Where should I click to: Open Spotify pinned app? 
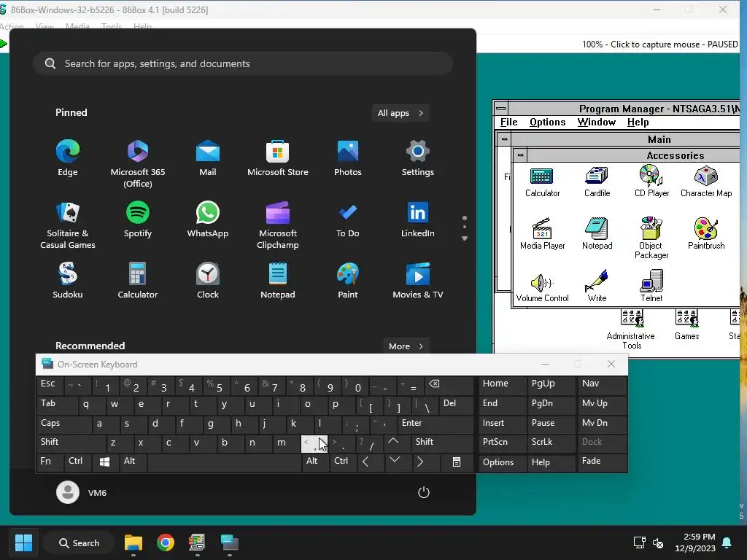click(x=138, y=219)
